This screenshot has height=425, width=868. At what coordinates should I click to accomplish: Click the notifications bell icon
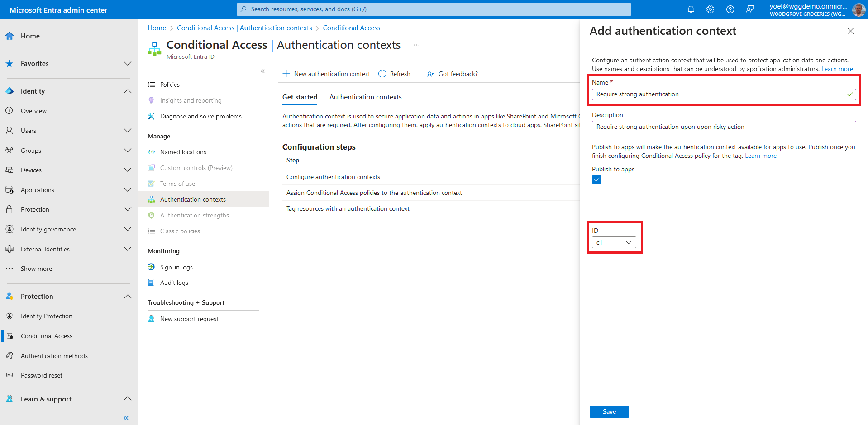(x=691, y=9)
